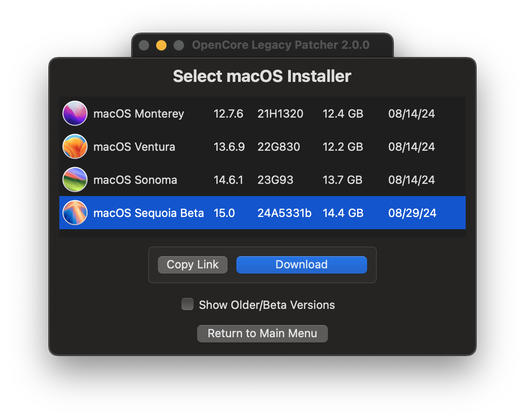Select the macOS Sonoma 14.6.1 row

(262, 180)
